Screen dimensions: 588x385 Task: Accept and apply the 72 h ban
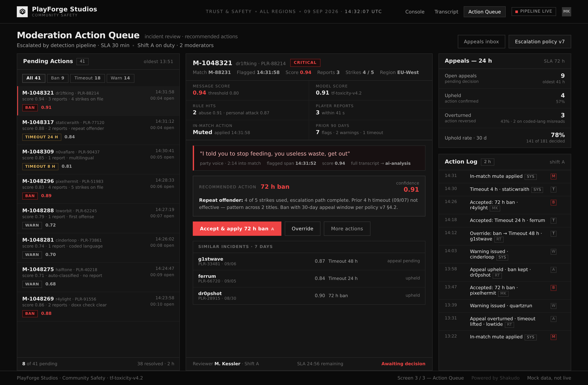tap(237, 229)
